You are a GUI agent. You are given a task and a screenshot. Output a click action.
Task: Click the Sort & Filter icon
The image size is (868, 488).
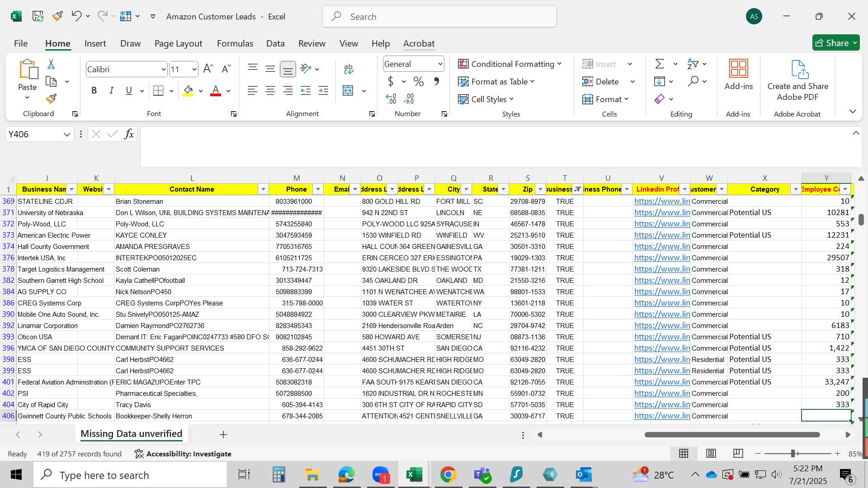693,64
